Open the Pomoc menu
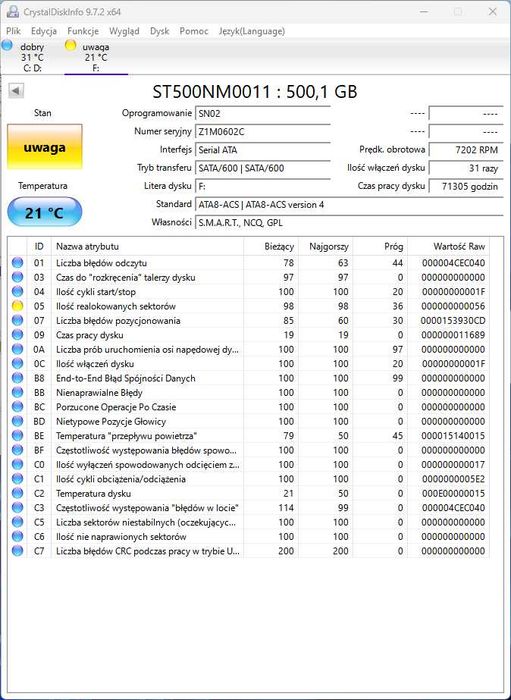 coord(194,31)
